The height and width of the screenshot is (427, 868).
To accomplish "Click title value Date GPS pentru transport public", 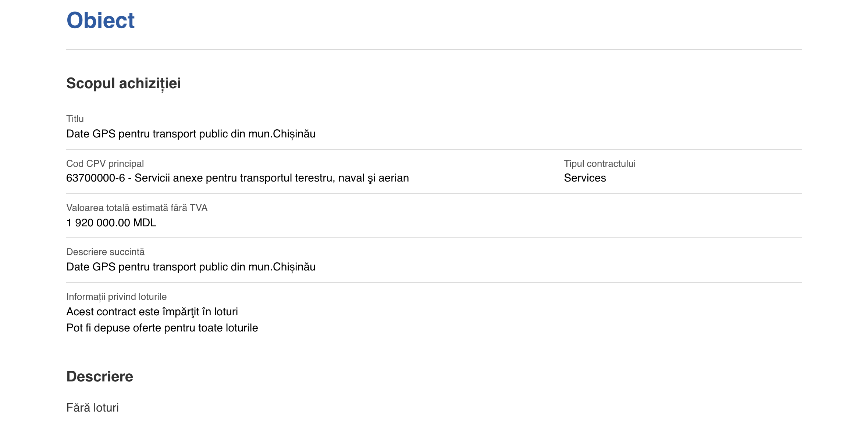I will tap(191, 134).
